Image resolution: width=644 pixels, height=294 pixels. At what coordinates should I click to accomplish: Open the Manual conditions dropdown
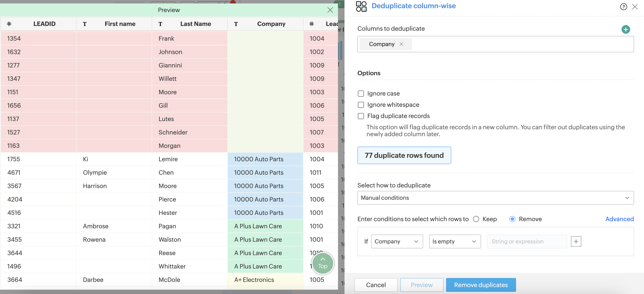495,198
